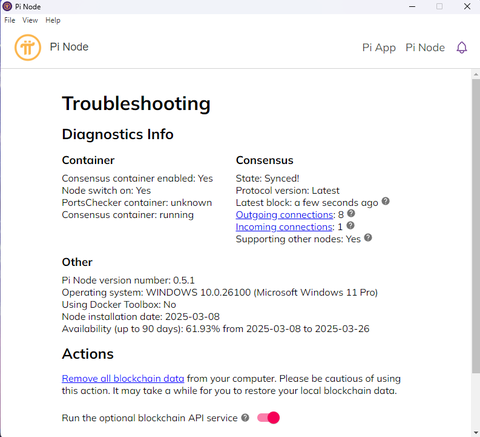Click 'Protocol version: Latest' text
Viewport: 480px width, 437px height.
point(287,191)
